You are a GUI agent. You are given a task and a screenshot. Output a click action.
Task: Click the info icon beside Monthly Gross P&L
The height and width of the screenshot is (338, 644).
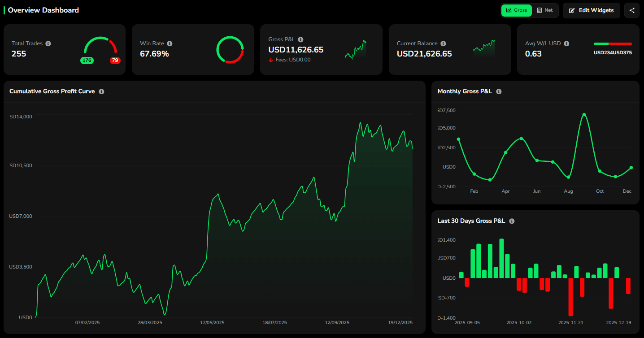(x=499, y=91)
